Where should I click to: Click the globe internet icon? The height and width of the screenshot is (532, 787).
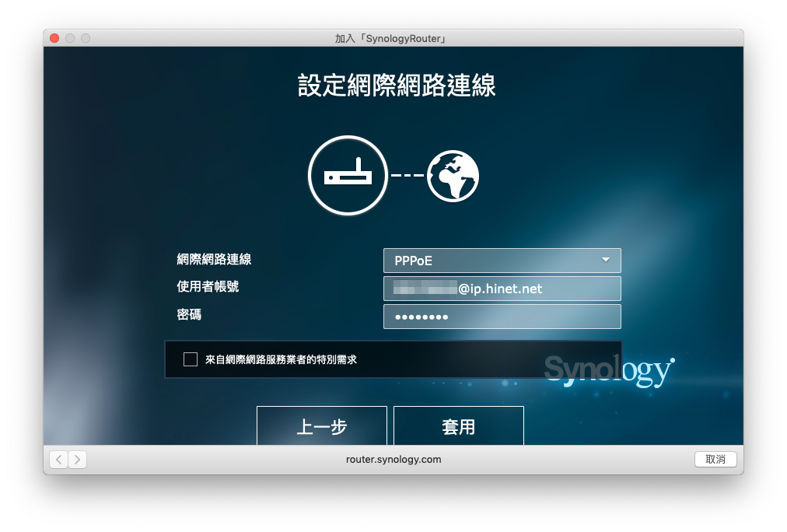453,176
